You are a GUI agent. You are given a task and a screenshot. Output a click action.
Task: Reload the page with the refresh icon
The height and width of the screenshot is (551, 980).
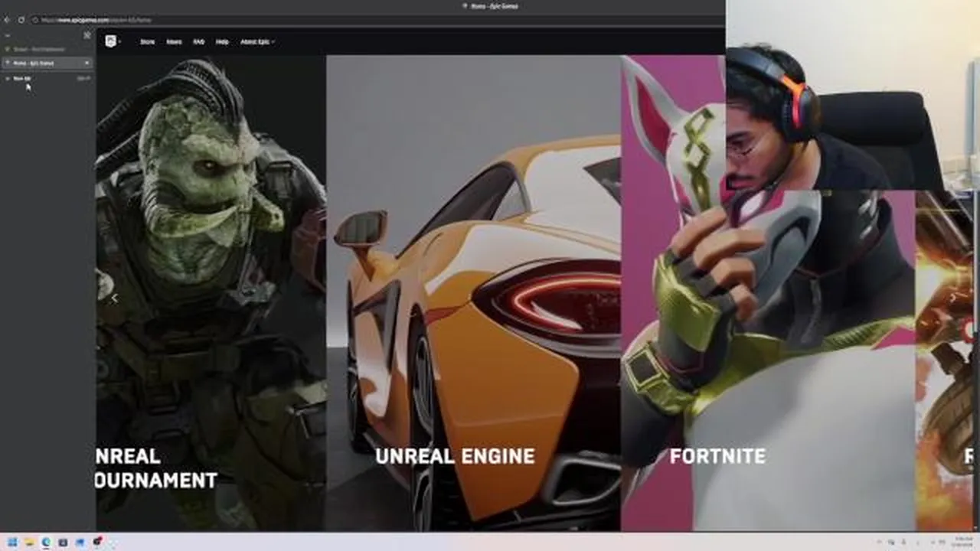click(21, 20)
